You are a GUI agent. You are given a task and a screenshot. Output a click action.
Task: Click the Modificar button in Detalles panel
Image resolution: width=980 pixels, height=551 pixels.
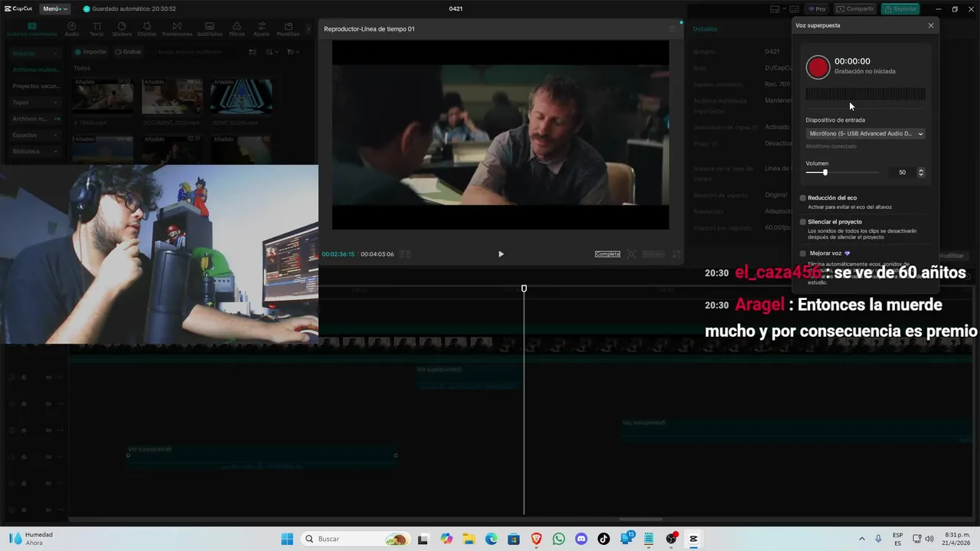pyautogui.click(x=952, y=256)
